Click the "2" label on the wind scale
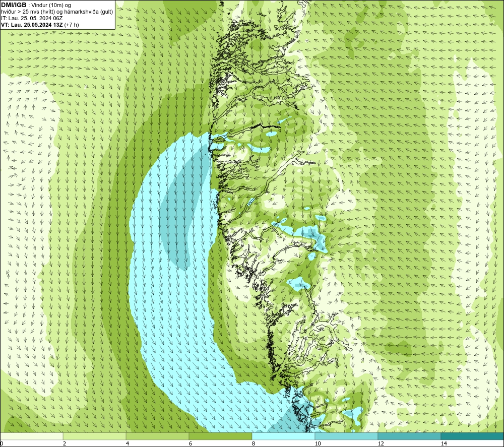Screen dimensions: 504x447 pos(65,443)
